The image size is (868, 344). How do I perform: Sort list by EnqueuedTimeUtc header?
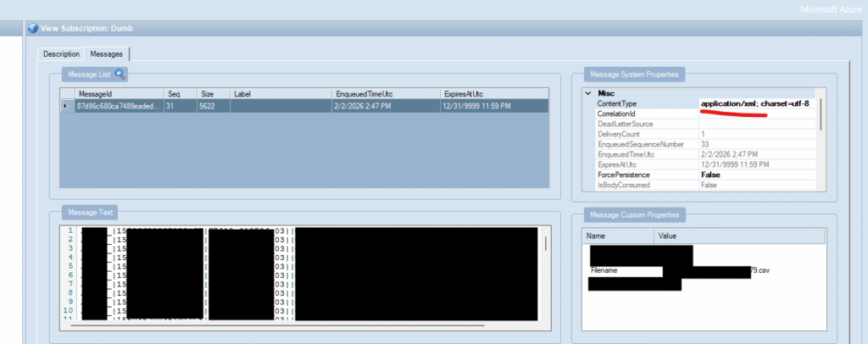pos(385,93)
